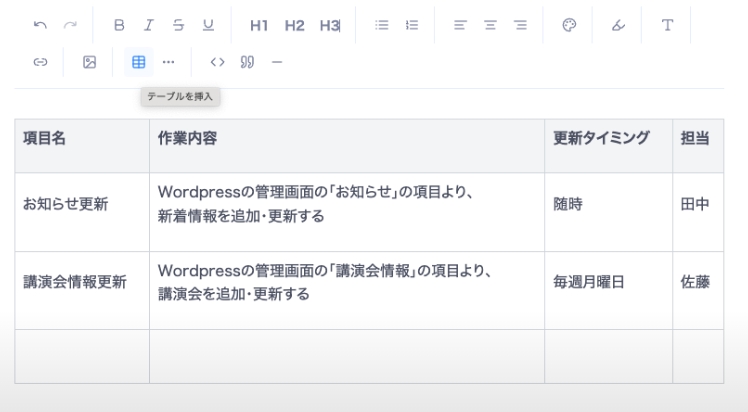Apply H2 heading style
This screenshot has width=748, height=412.
(x=294, y=25)
